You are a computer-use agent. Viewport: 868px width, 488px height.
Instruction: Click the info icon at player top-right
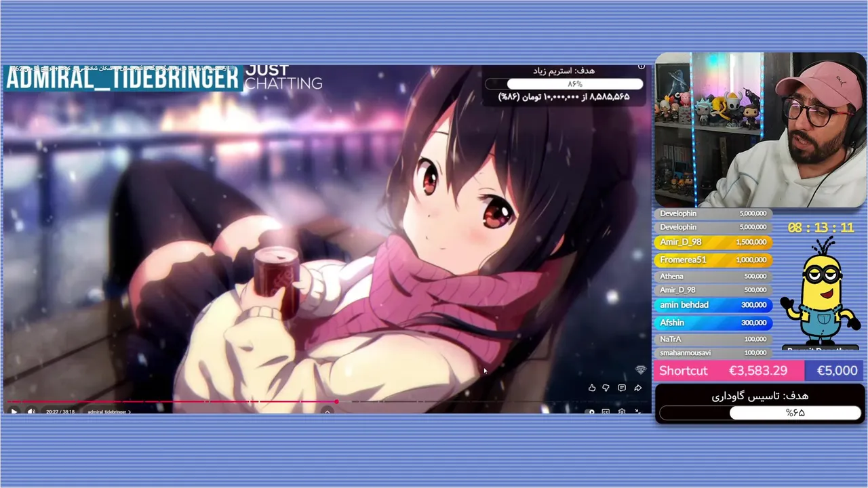642,66
